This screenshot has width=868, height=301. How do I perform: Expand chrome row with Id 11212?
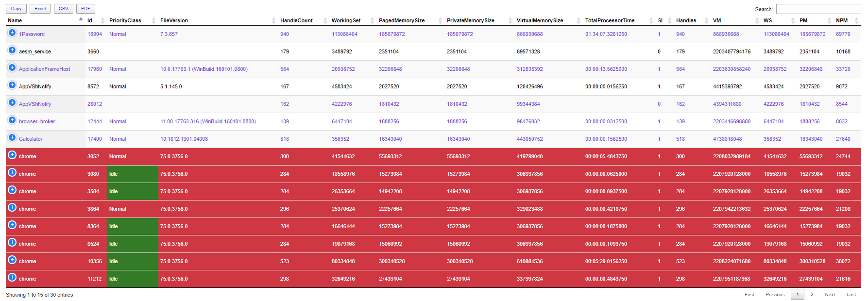pyautogui.click(x=12, y=278)
